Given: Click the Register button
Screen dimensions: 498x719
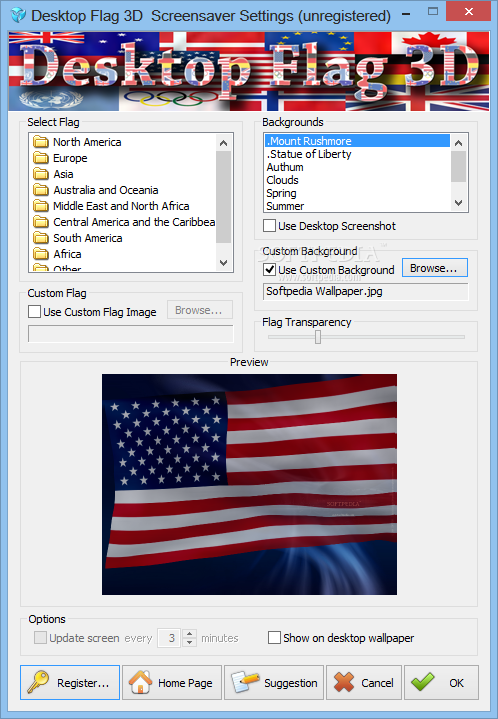Looking at the screenshot, I should [x=70, y=683].
